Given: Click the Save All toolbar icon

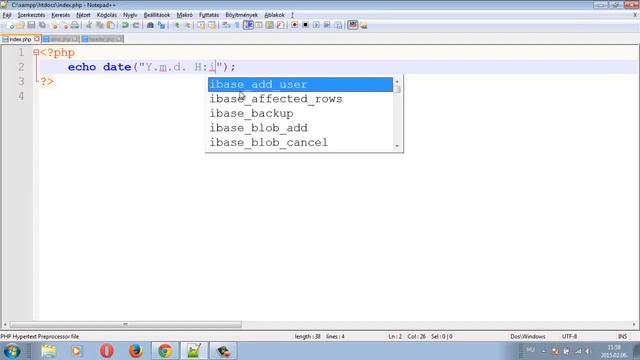Looking at the screenshot, I should 42,25.
